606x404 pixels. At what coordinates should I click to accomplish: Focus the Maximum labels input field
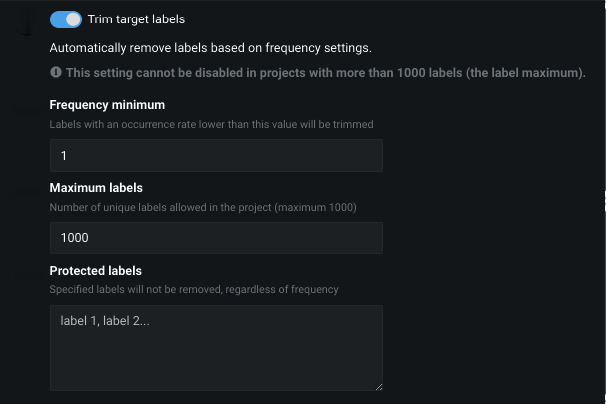pos(216,237)
